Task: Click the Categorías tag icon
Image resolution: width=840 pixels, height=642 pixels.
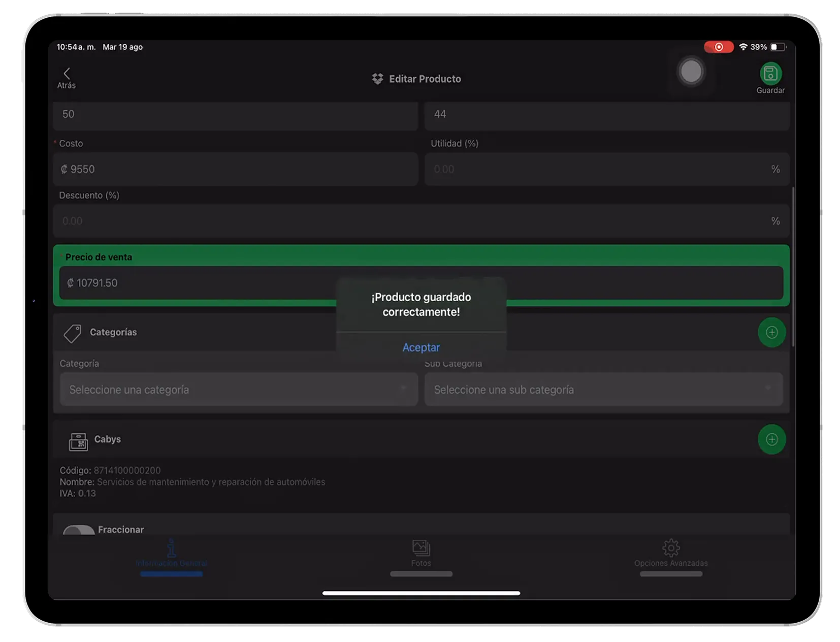Action: pyautogui.click(x=73, y=333)
